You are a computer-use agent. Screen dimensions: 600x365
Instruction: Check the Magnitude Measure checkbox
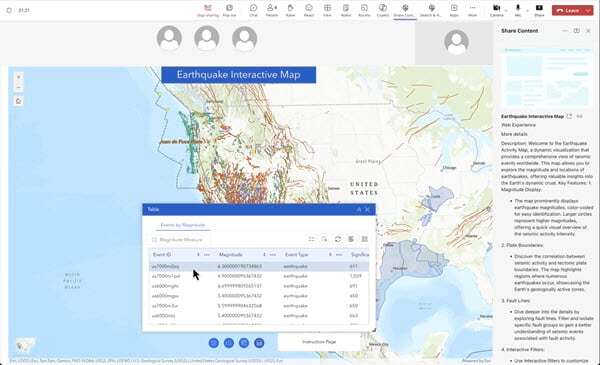click(155, 240)
